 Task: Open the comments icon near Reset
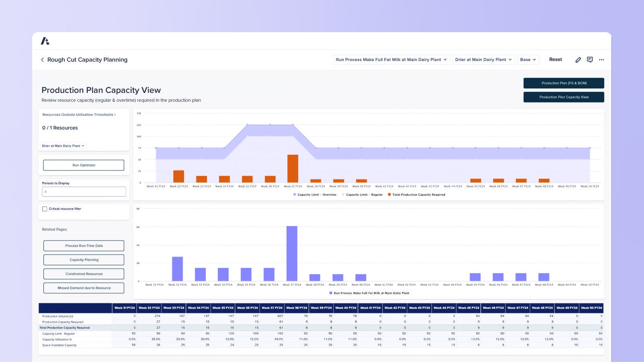590,60
